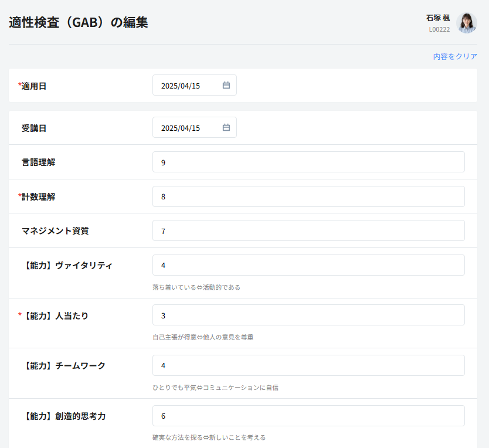Click the user avatar photo
Screen dimensions: 489x448
466,23
